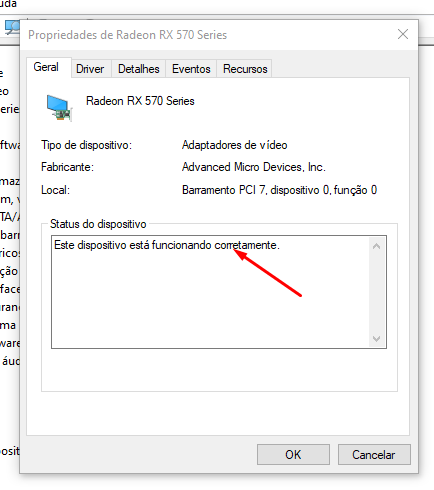Open the Driver tab
The width and height of the screenshot is (434, 490).
[90, 69]
